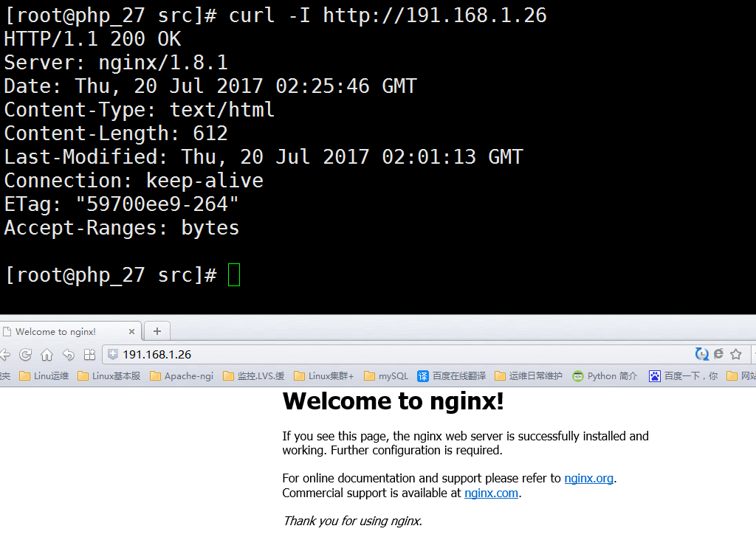Image resolution: width=756 pixels, height=537 pixels.
Task: Click the curl -I command line in terminal
Action: pos(275,15)
